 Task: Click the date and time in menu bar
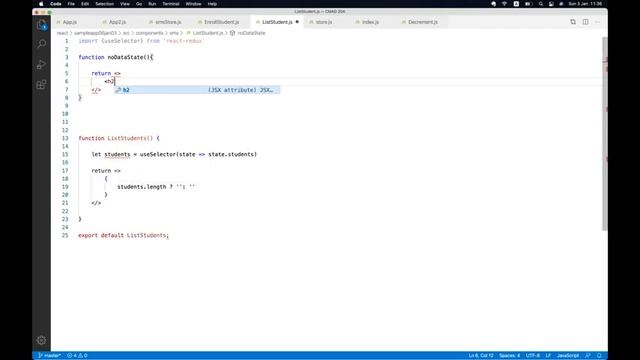(x=585, y=4)
